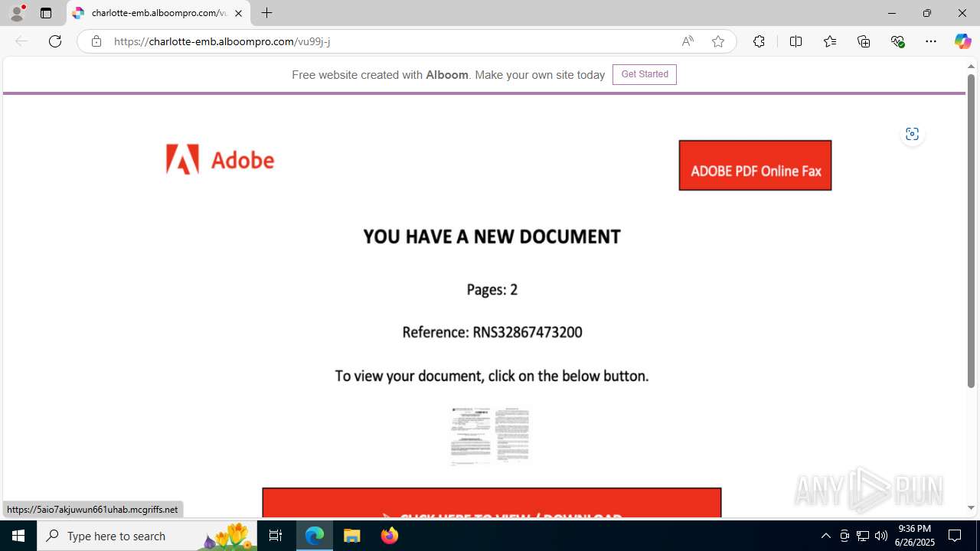Image resolution: width=980 pixels, height=551 pixels.
Task: View site information lock icon
Action: pos(96,41)
